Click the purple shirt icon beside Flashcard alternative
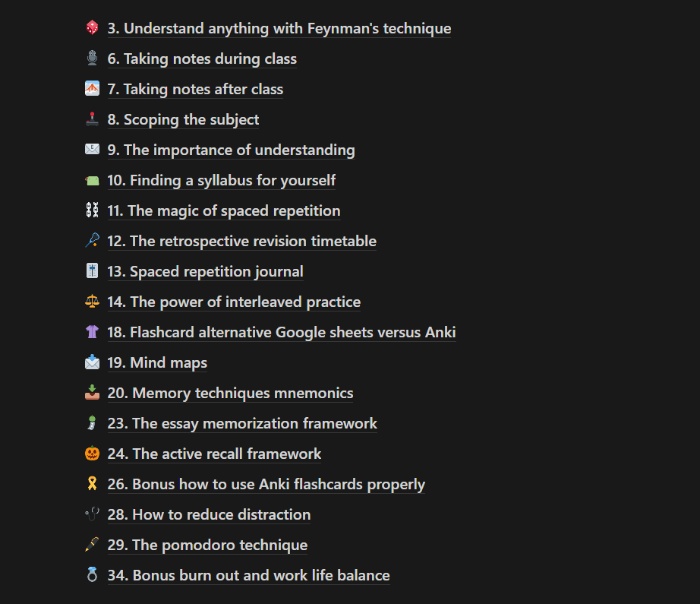Image resolution: width=700 pixels, height=604 pixels. (x=92, y=331)
